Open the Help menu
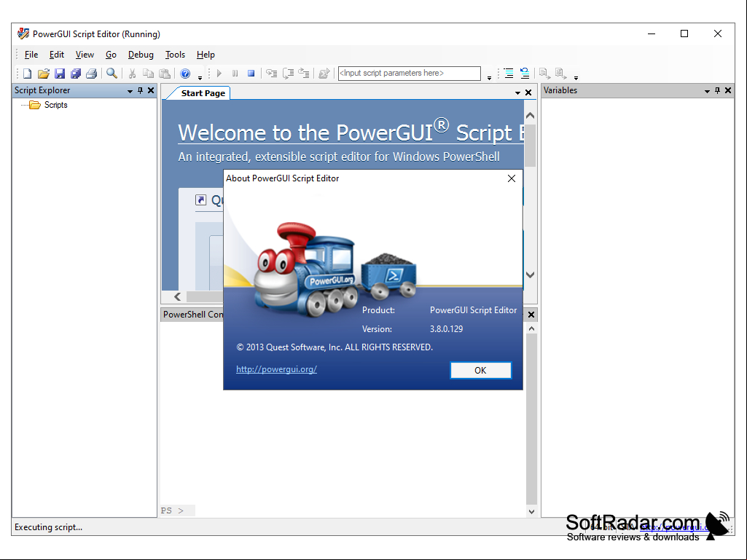The height and width of the screenshot is (560, 747). point(206,55)
